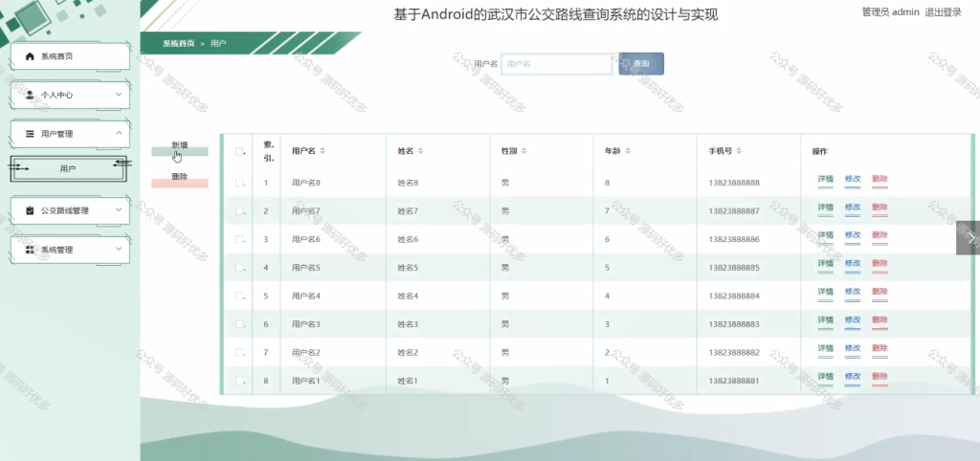This screenshot has height=461, width=980.
Task: Open 系统首页 in the sidebar
Action: tap(70, 56)
